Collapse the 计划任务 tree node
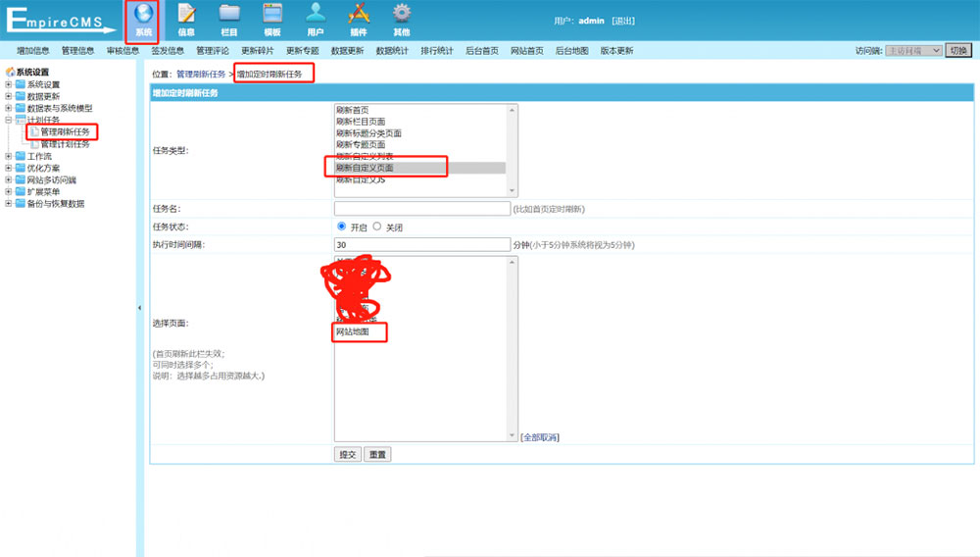The height and width of the screenshot is (557, 980). pos(8,120)
